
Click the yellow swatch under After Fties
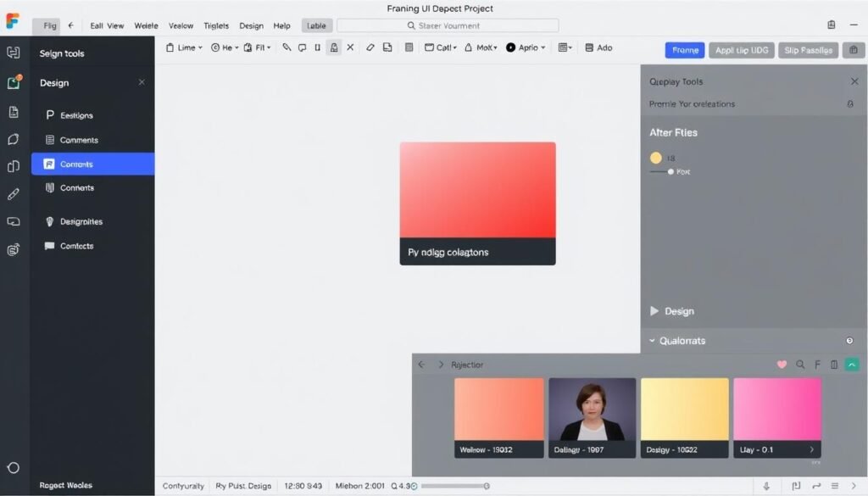[x=655, y=158]
